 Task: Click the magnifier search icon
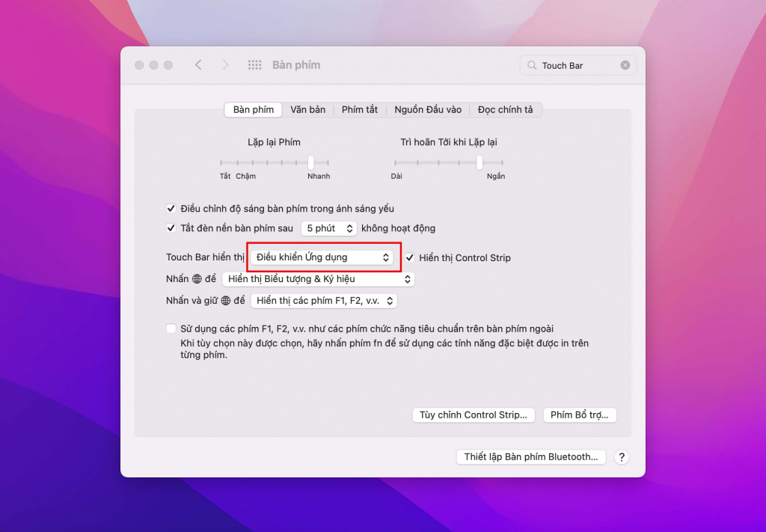pos(532,65)
